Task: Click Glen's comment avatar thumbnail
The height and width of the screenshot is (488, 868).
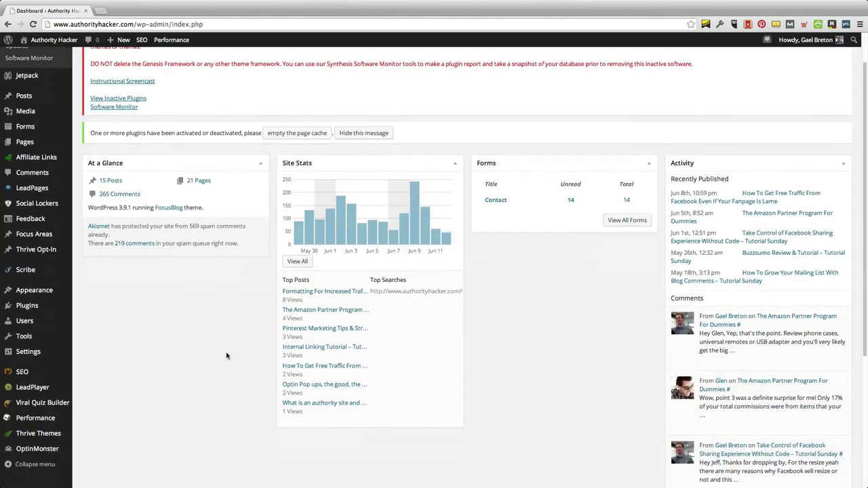Action: [682, 388]
